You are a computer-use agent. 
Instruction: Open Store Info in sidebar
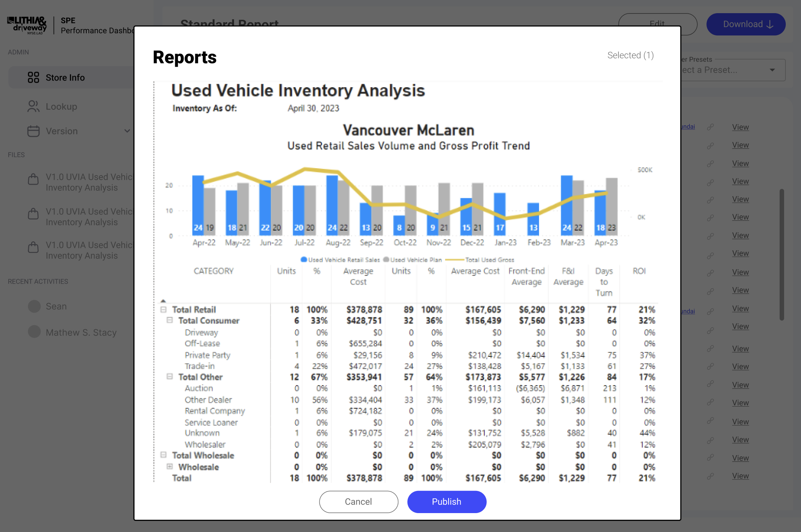point(65,78)
